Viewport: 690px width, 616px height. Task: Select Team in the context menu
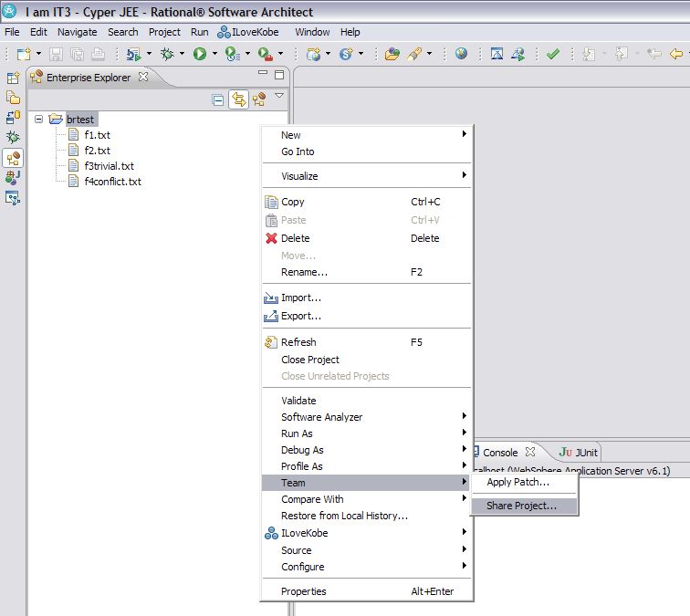367,483
